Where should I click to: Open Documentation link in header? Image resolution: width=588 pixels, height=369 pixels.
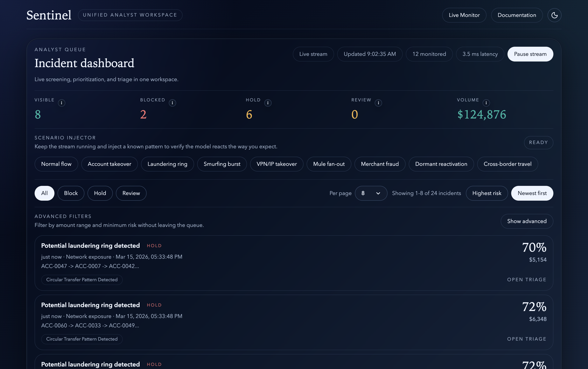pos(517,15)
